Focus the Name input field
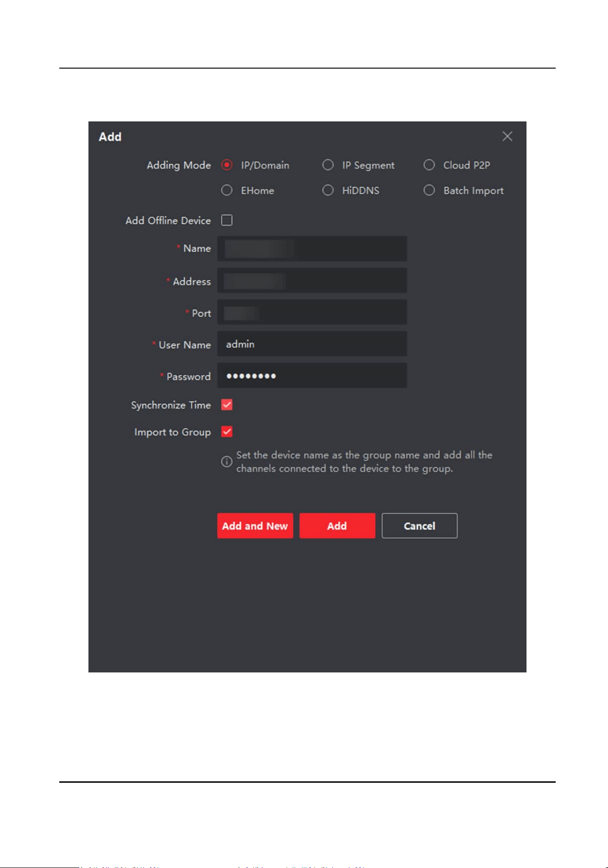608x868 pixels. [312, 248]
